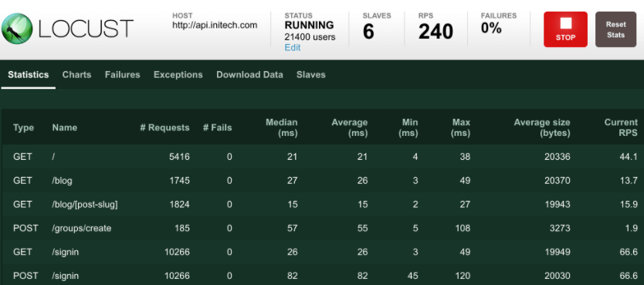The width and height of the screenshot is (644, 285).
Task: Select the Statistics tab
Action: [x=29, y=75]
